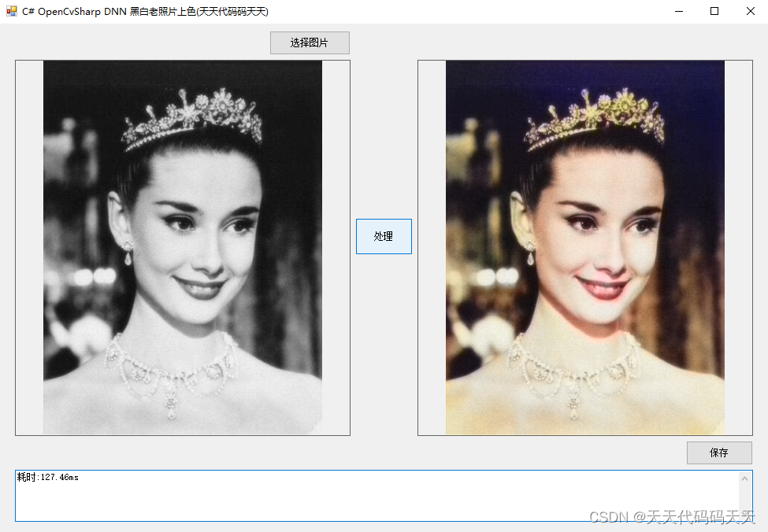768x532 pixels.
Task: Focus the 耗时 log text box
Action: (x=384, y=496)
